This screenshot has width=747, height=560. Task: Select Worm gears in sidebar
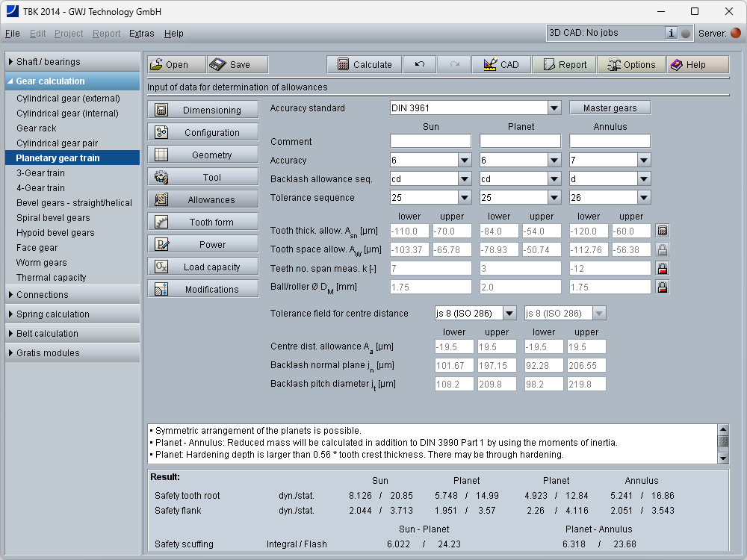(x=41, y=263)
